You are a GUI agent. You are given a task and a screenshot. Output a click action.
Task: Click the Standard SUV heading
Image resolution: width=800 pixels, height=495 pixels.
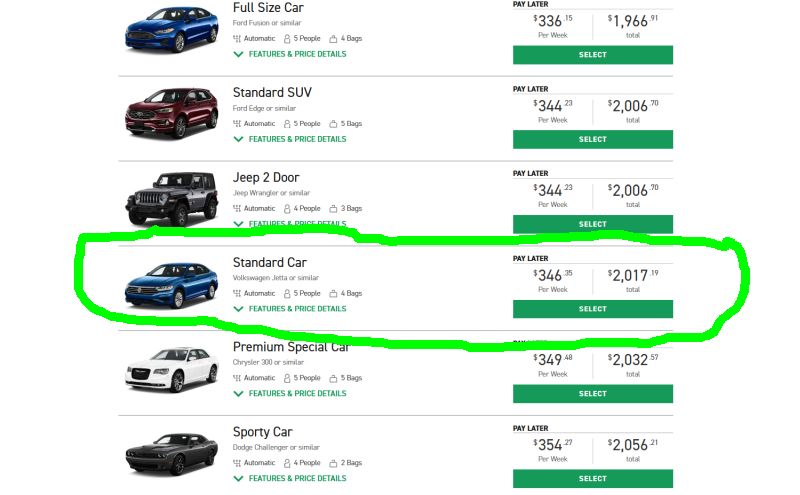coord(272,93)
